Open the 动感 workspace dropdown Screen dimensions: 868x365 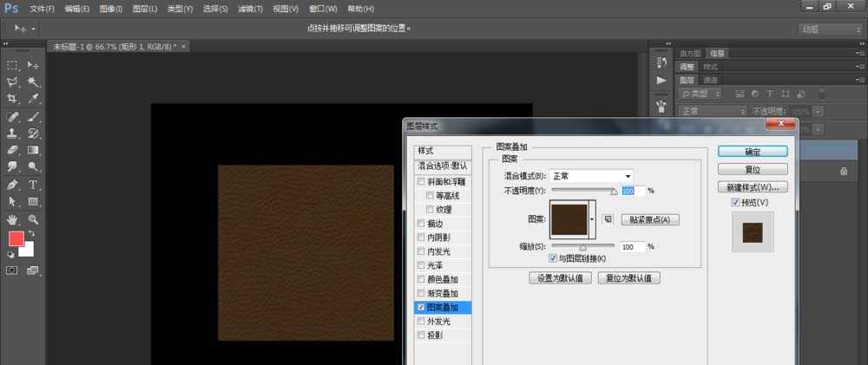pos(829,29)
